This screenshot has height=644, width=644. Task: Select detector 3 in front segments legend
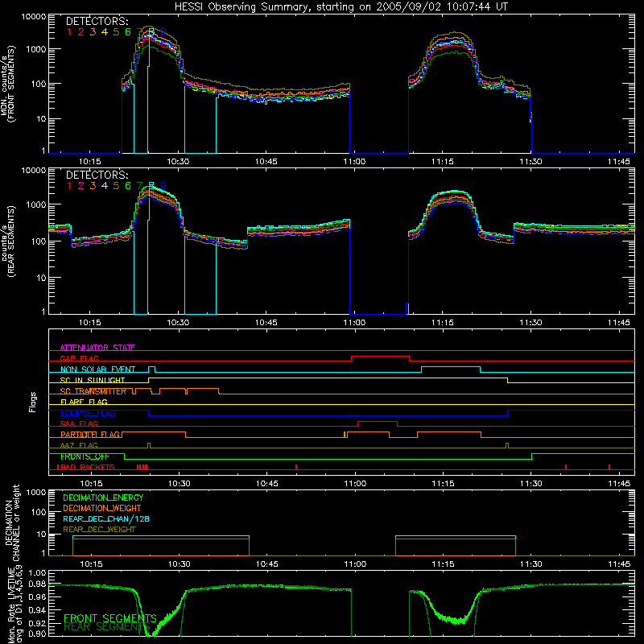pos(93,32)
